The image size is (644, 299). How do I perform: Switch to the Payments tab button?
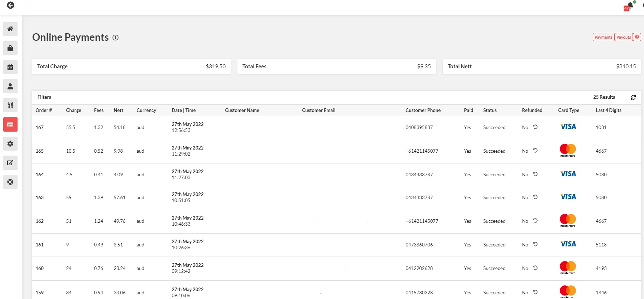[604, 37]
